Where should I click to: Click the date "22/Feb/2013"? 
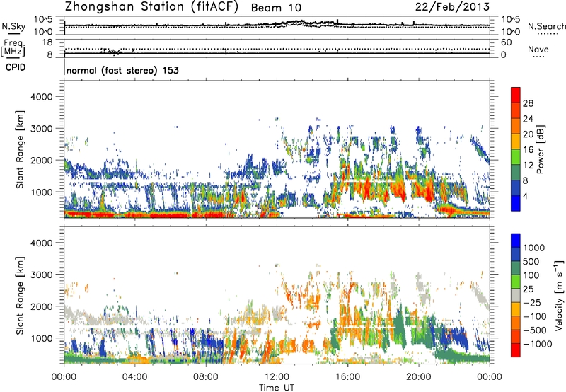452,7
